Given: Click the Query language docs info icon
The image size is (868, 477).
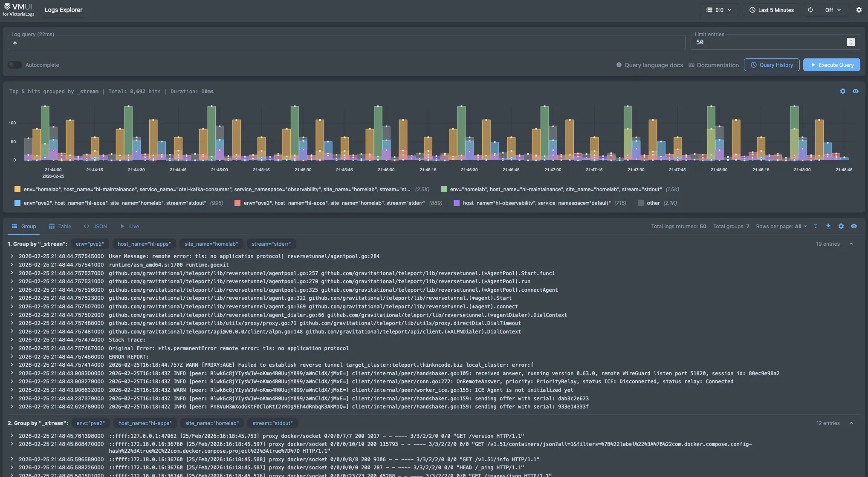Looking at the screenshot, I should click(619, 65).
